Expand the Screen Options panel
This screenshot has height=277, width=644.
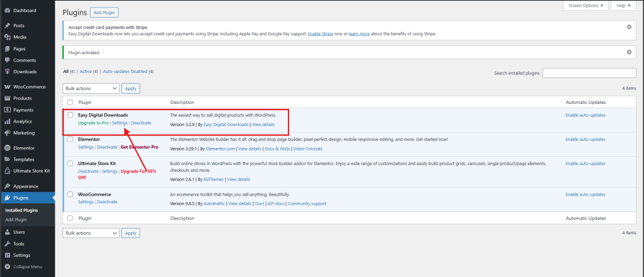[586, 6]
